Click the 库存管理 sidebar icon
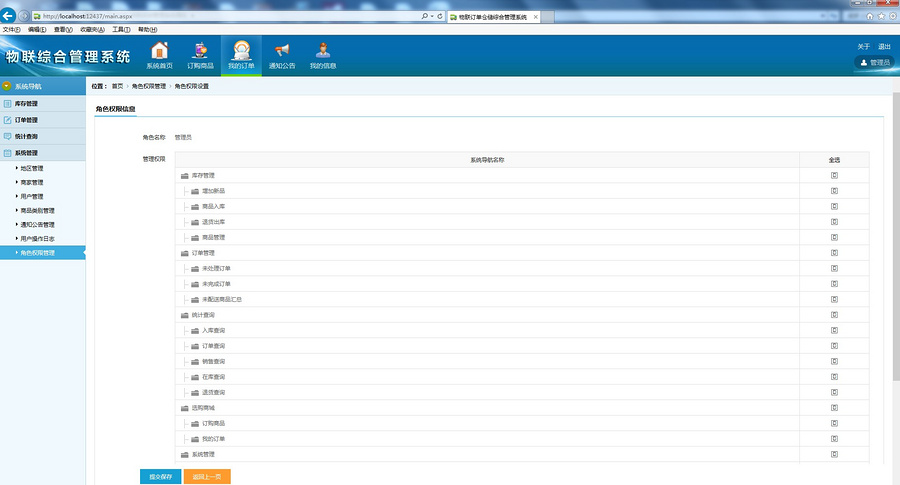This screenshot has width=900, height=485. pyautogui.click(x=7, y=104)
